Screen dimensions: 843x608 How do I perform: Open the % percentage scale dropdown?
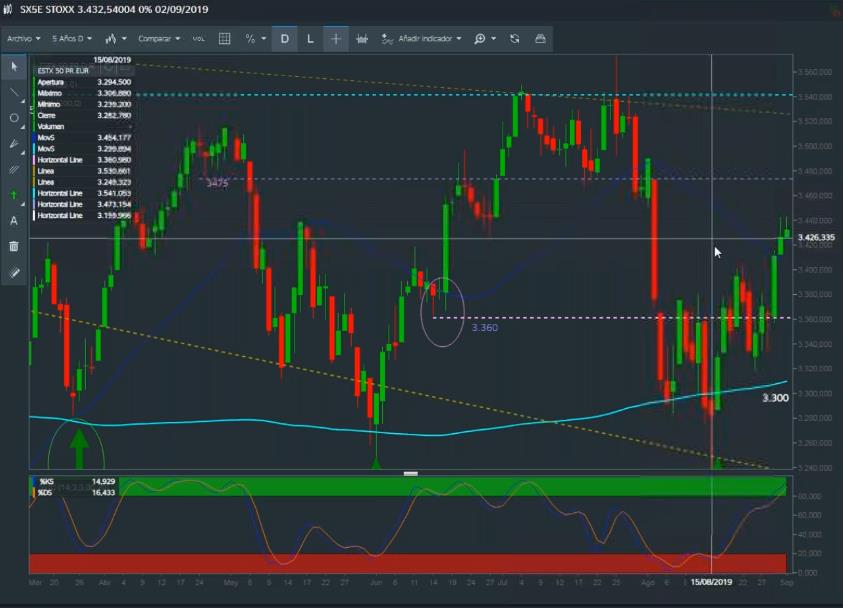coord(255,39)
